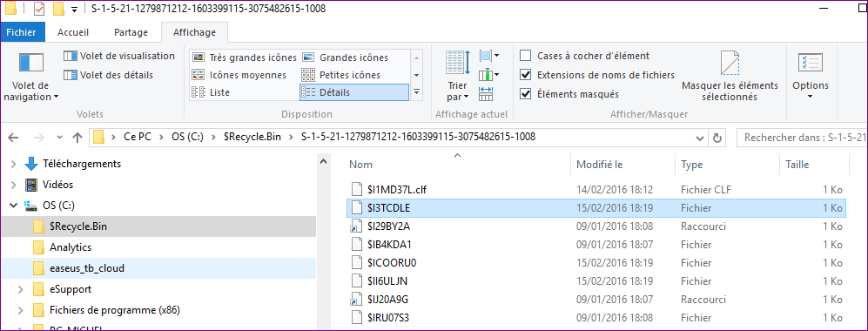Go forward with the right arrow
Screen dimensions: 868x331
point(40,138)
